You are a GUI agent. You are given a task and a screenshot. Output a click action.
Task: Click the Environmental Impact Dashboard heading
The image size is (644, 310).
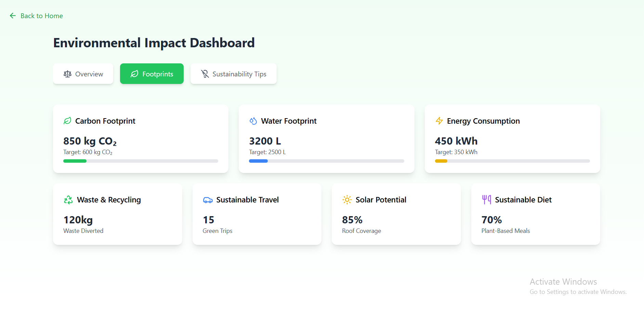point(154,43)
